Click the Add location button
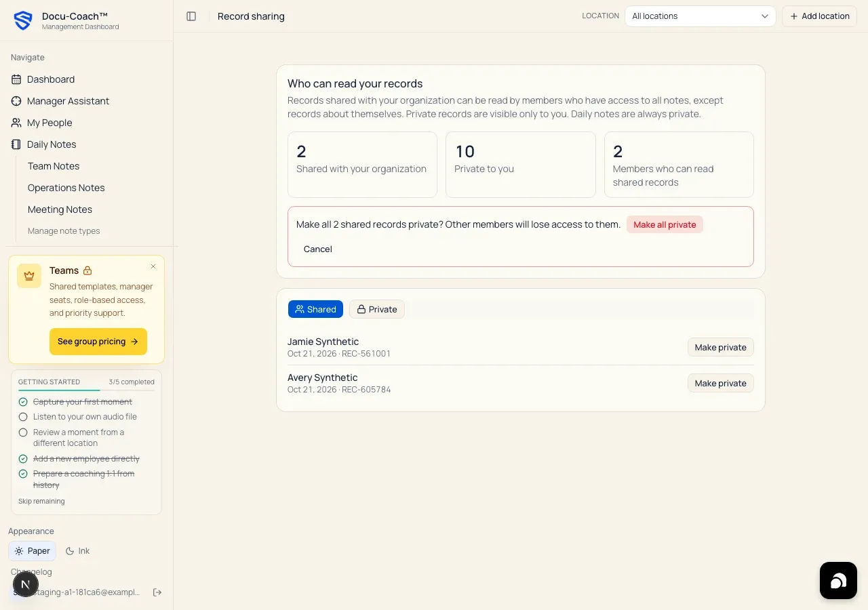Viewport: 868px width, 610px height. 820,16
